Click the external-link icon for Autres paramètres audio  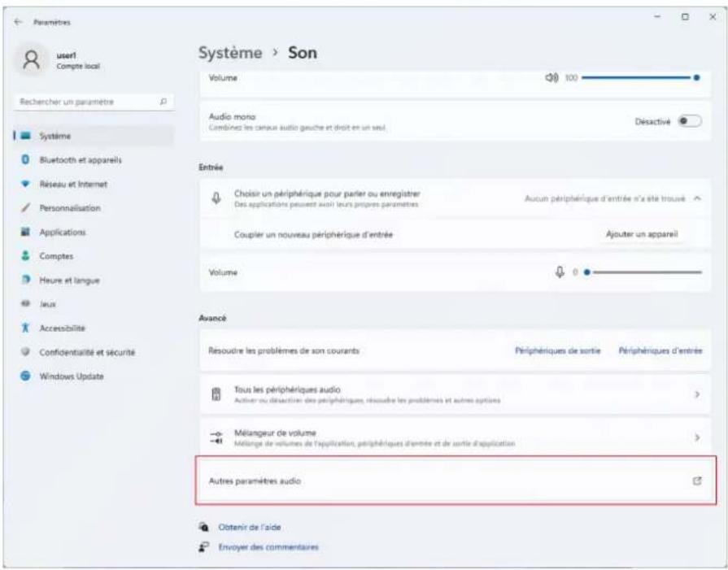click(697, 481)
